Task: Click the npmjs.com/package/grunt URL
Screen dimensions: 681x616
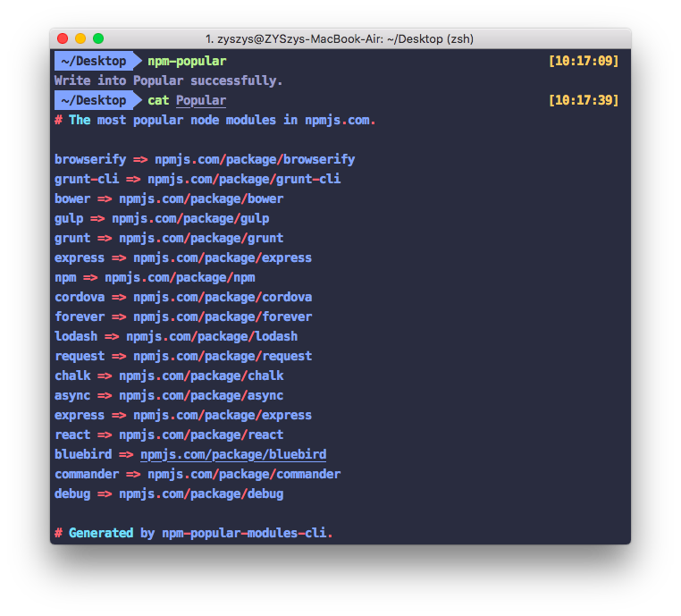Action: click(201, 238)
